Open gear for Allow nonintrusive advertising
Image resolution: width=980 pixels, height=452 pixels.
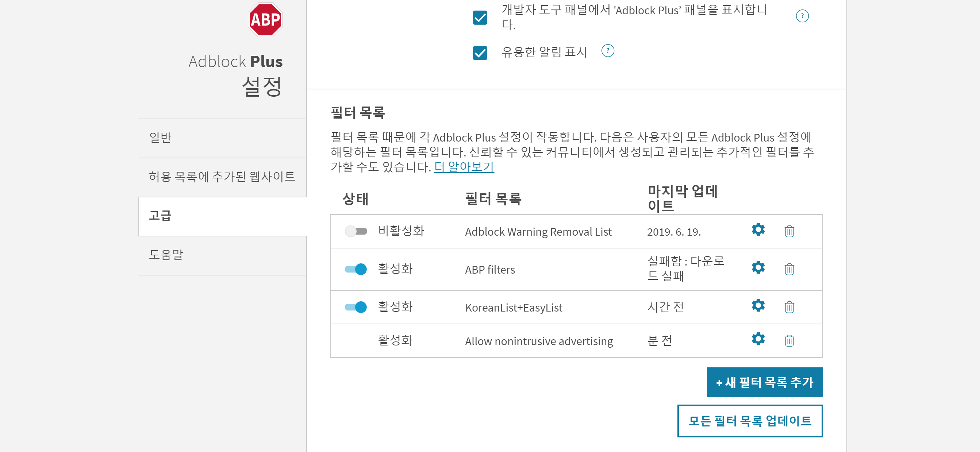pos(758,339)
